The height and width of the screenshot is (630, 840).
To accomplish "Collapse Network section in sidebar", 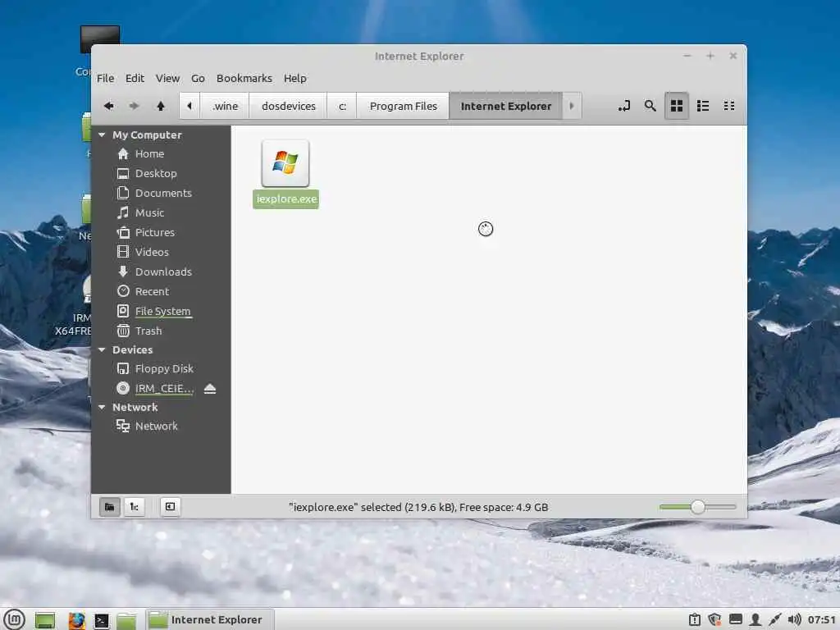I will [102, 407].
